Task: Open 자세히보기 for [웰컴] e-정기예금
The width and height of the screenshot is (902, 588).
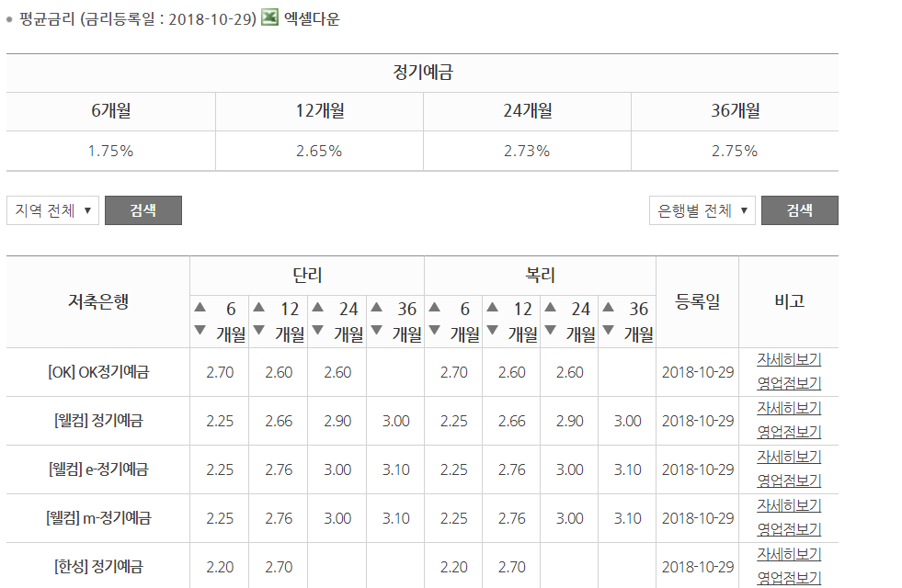Action: pyautogui.click(x=789, y=458)
